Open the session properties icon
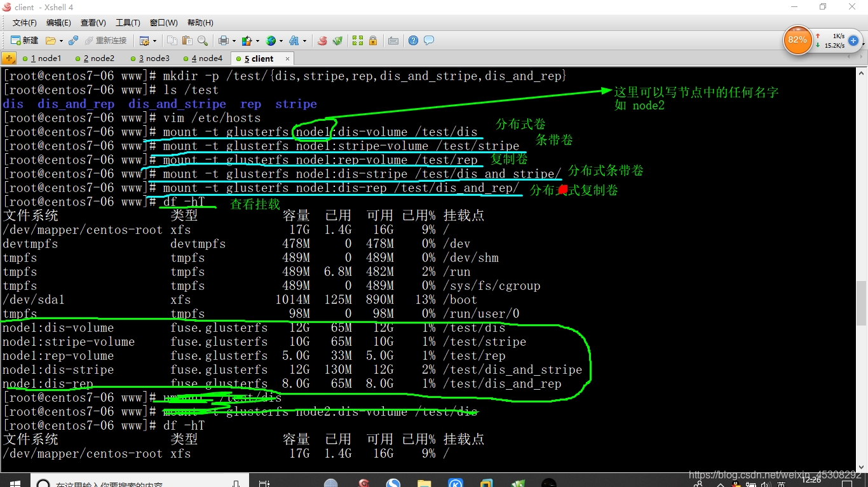This screenshot has height=487, width=868. (144, 41)
